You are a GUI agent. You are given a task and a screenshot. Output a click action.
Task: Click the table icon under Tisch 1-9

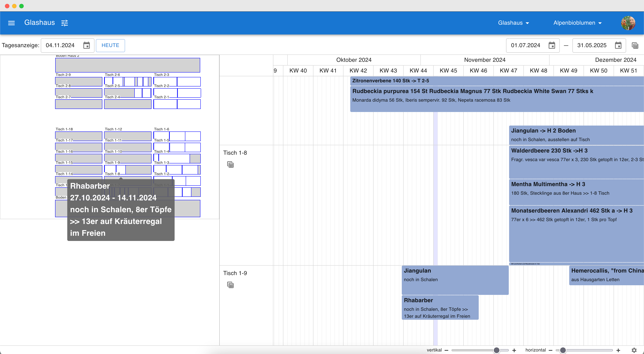(x=230, y=285)
